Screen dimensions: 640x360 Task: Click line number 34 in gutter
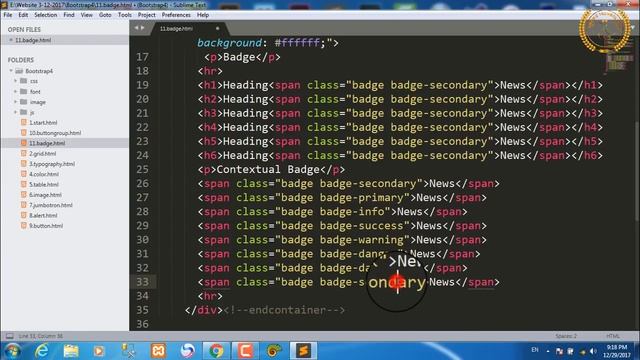point(142,296)
